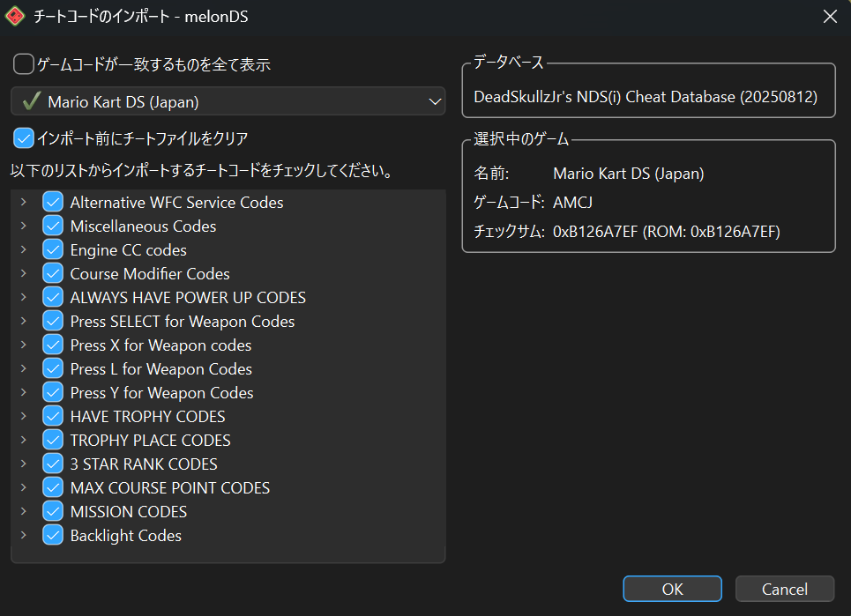Expand ALWAYS HAVE POWER UP CODES group
Viewport: 851px width, 616px height.
tap(24, 298)
